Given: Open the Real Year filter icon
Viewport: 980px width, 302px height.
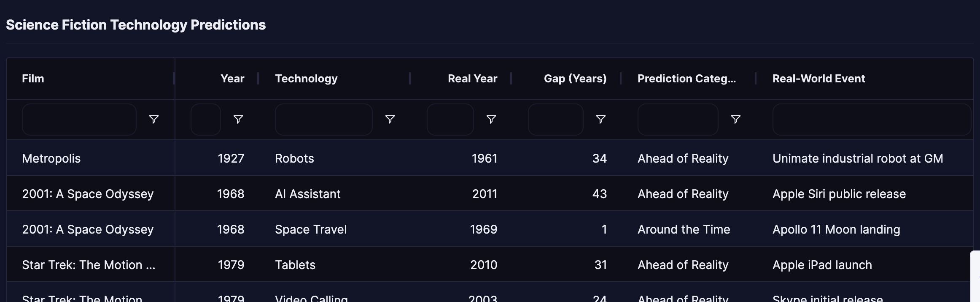Looking at the screenshot, I should (491, 120).
